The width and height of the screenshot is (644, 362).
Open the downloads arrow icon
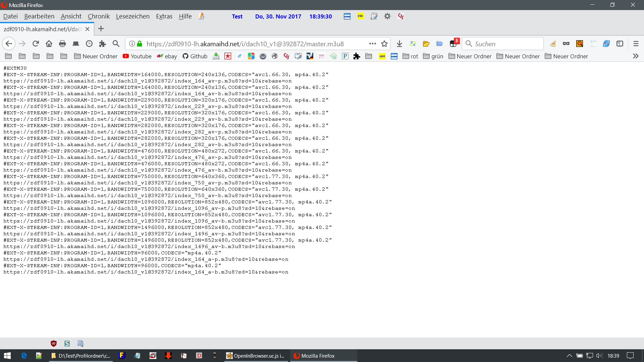tap(399, 44)
